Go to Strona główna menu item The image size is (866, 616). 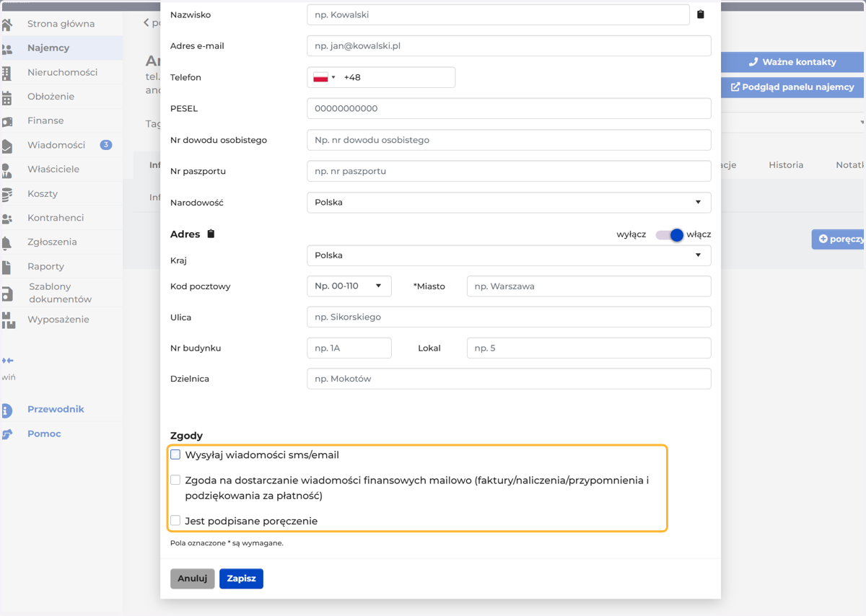point(61,24)
